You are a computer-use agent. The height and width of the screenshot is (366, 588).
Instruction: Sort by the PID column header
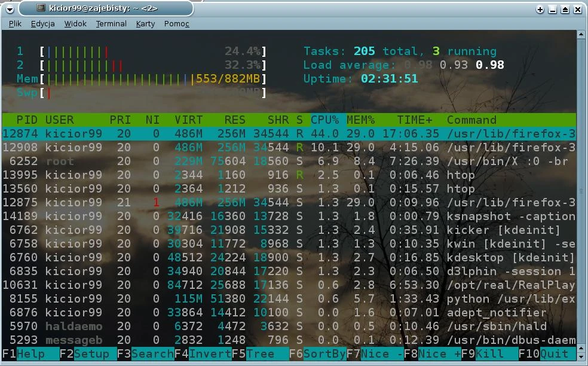point(27,120)
